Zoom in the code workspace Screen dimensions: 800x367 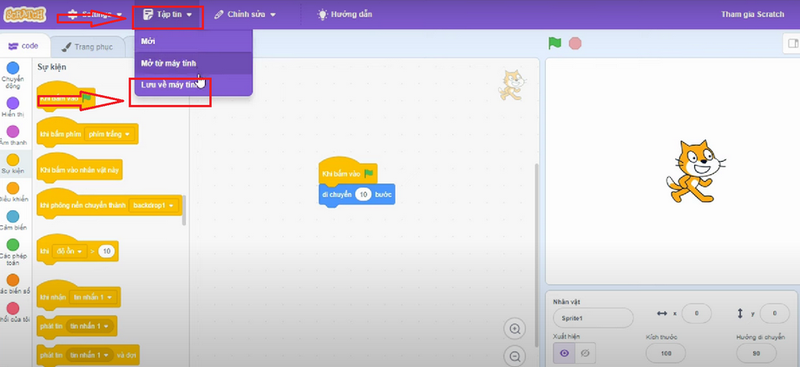point(515,329)
